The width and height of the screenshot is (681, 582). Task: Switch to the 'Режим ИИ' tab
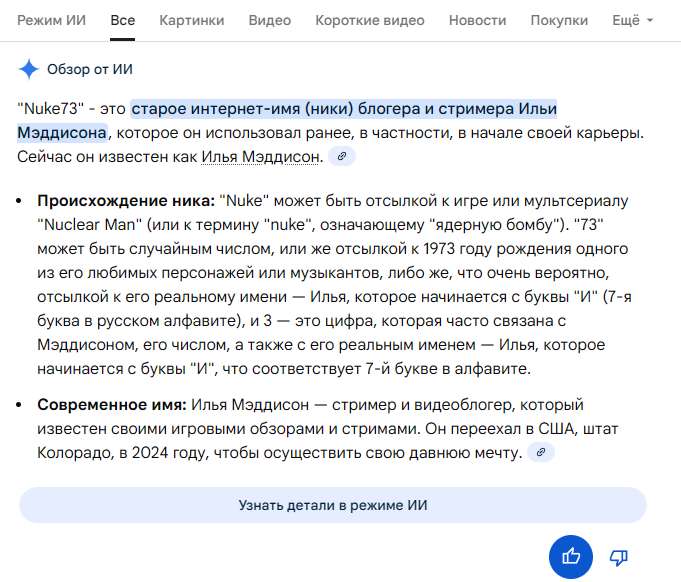tap(51, 20)
